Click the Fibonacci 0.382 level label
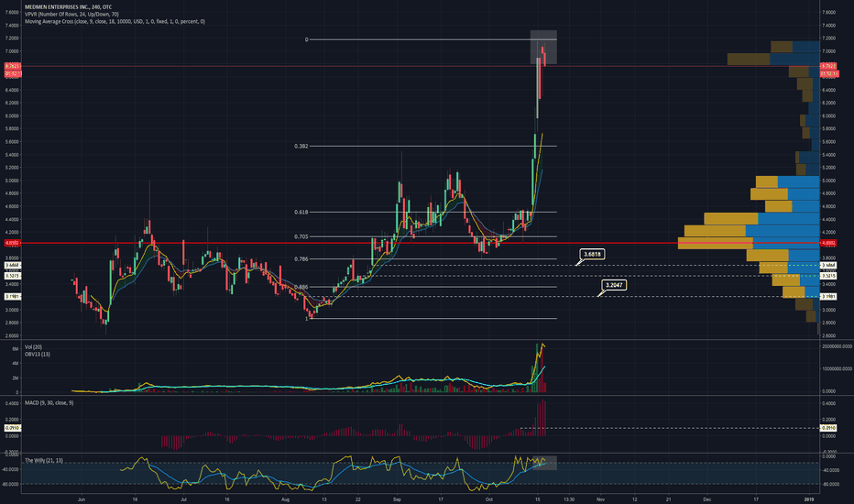Screen dimensions: 854x504 coord(301,146)
